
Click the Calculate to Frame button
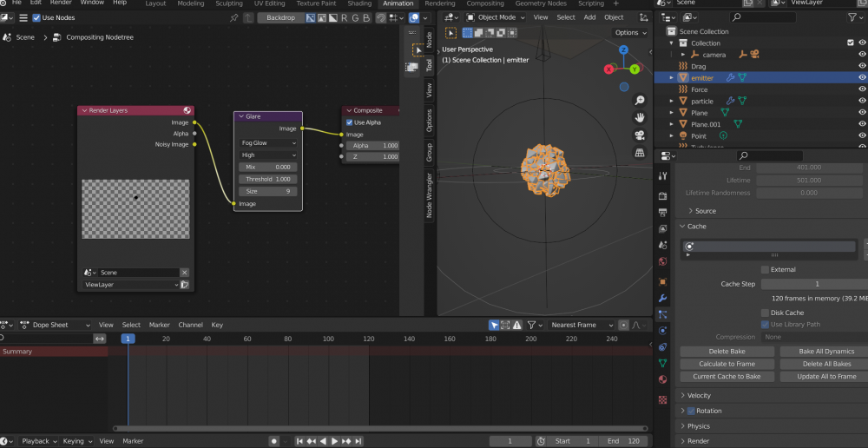click(727, 364)
